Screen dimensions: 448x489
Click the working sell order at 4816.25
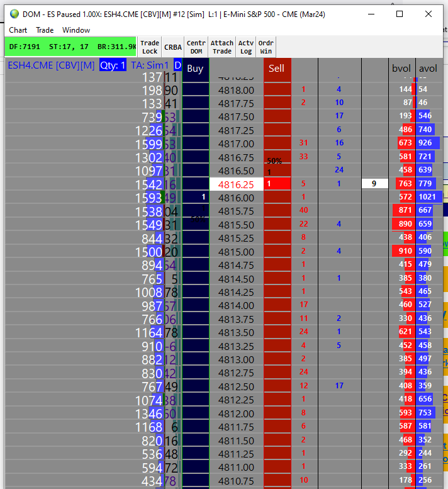(277, 184)
